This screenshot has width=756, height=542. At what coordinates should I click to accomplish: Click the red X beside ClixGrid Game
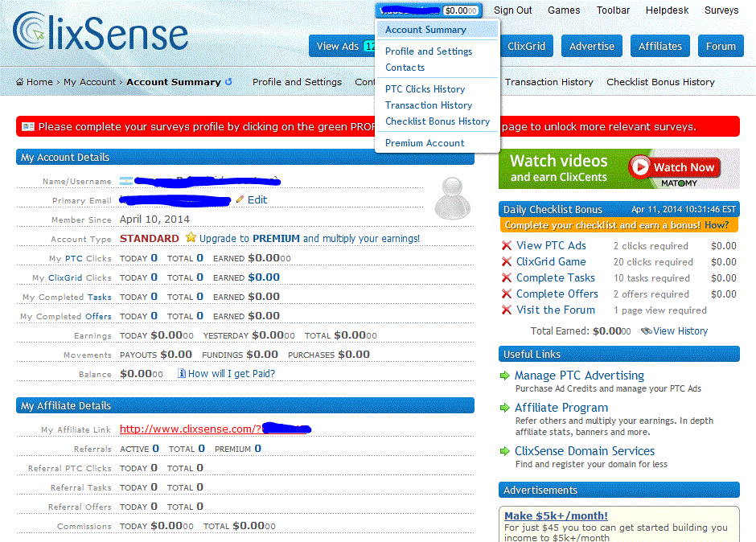[506, 261]
